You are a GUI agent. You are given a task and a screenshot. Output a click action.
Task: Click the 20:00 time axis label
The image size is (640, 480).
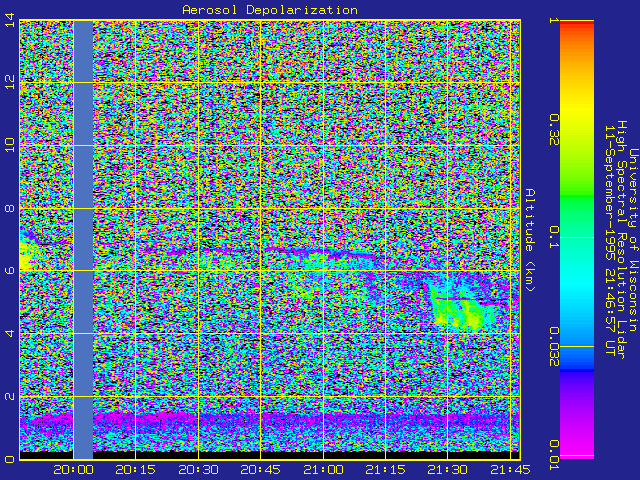(73, 470)
